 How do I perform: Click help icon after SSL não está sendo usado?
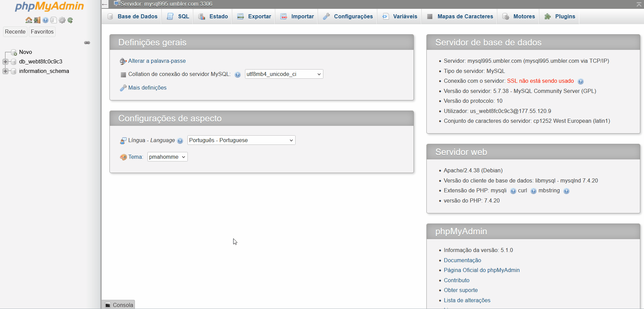(581, 81)
